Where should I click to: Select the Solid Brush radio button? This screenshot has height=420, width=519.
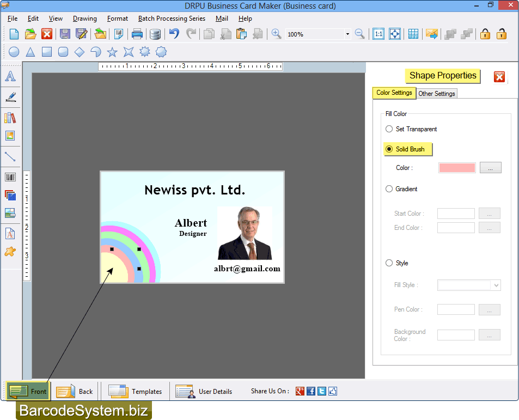click(389, 149)
